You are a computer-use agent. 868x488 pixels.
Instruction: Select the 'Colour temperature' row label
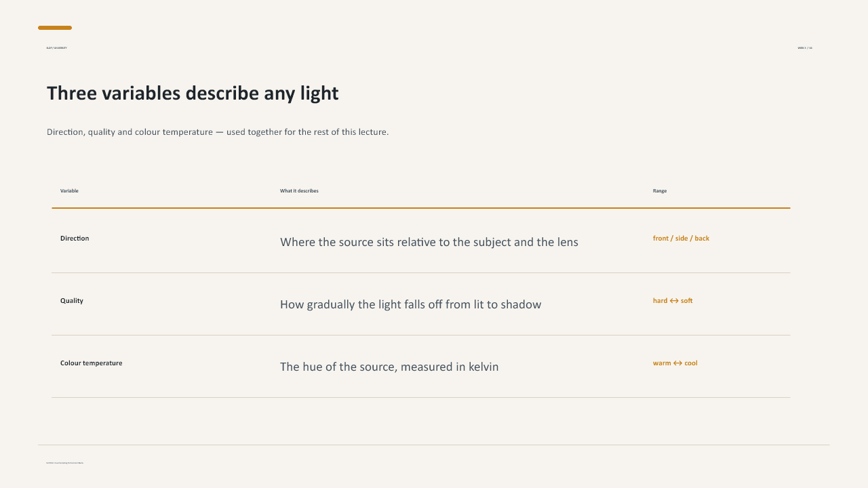92,363
